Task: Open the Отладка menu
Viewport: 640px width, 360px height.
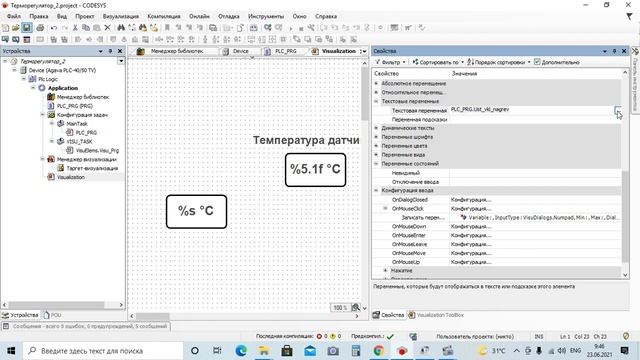Action: pyautogui.click(x=229, y=16)
